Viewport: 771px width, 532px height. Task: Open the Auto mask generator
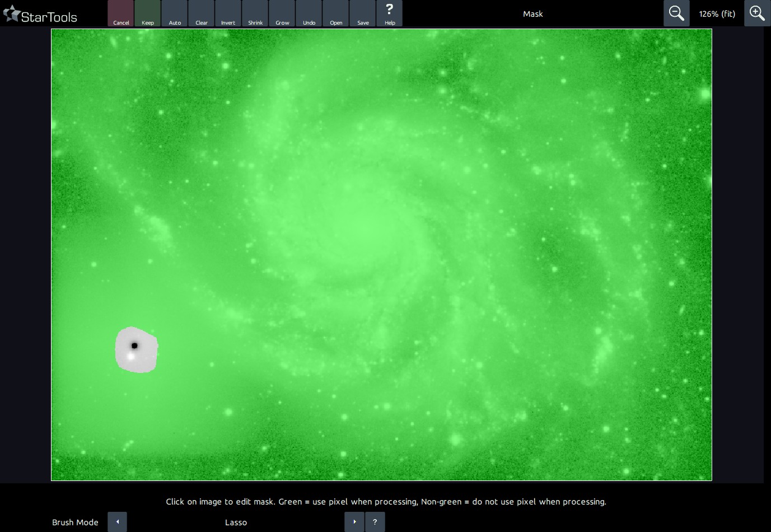pos(175,13)
